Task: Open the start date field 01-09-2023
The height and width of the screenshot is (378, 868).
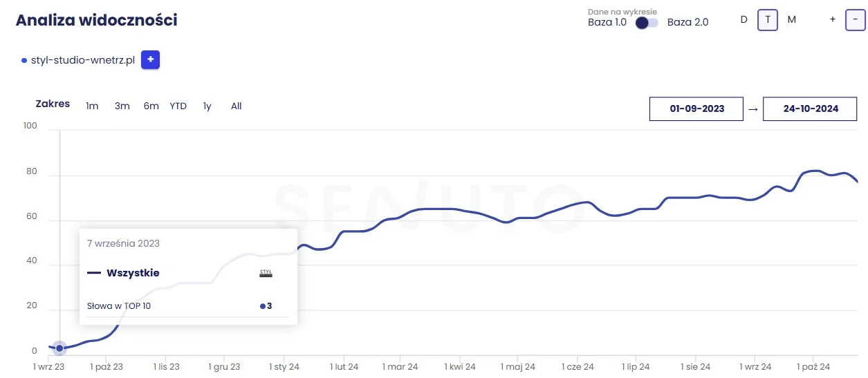Action: point(696,108)
